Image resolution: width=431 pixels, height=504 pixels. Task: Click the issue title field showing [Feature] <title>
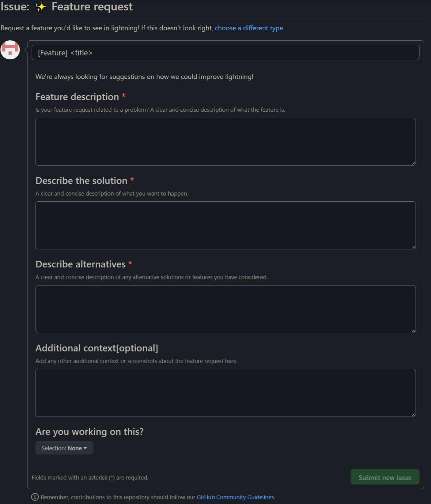point(226,52)
